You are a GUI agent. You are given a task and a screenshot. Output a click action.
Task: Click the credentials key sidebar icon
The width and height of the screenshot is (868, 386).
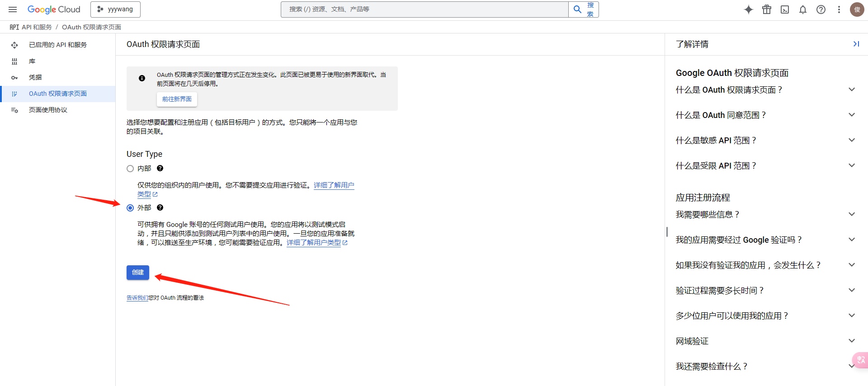(14, 78)
